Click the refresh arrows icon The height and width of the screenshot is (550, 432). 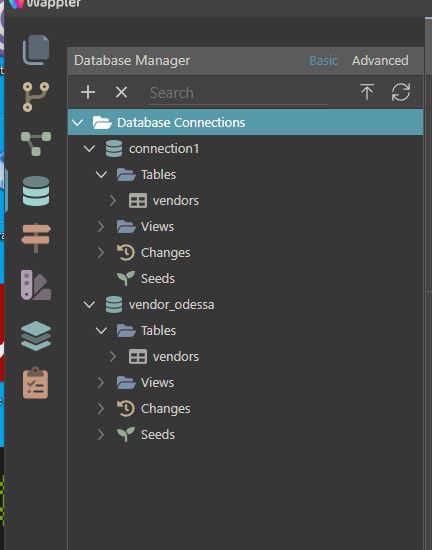[x=401, y=92]
